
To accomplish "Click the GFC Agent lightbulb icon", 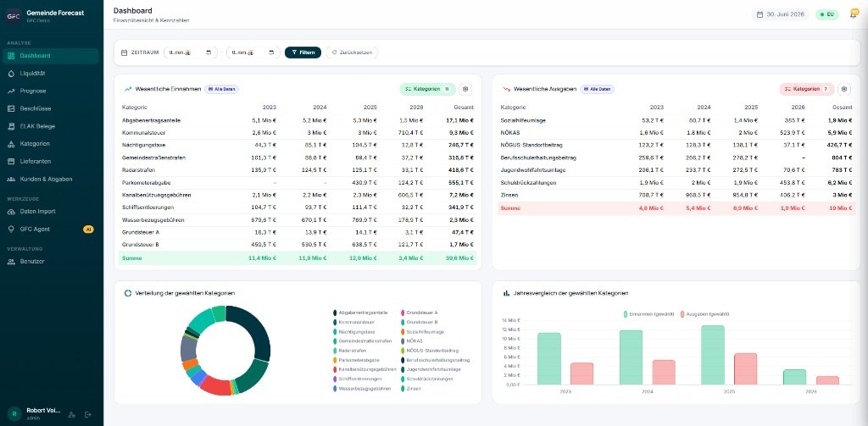I will (x=11, y=229).
